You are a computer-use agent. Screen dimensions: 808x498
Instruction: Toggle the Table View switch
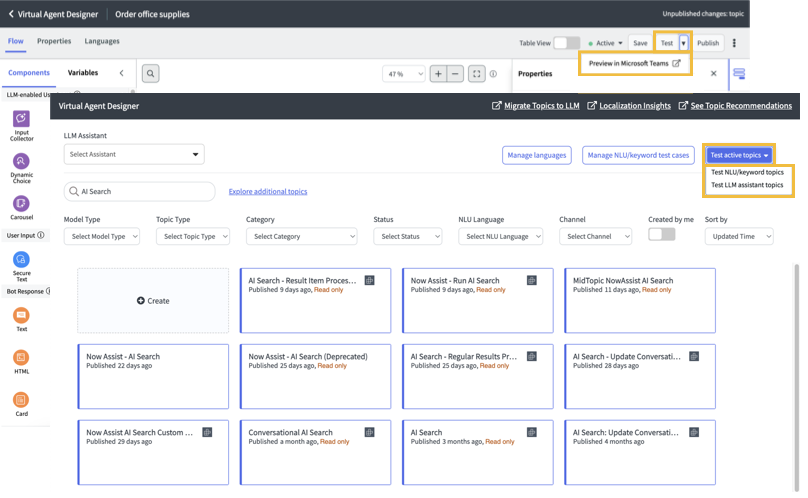click(567, 43)
